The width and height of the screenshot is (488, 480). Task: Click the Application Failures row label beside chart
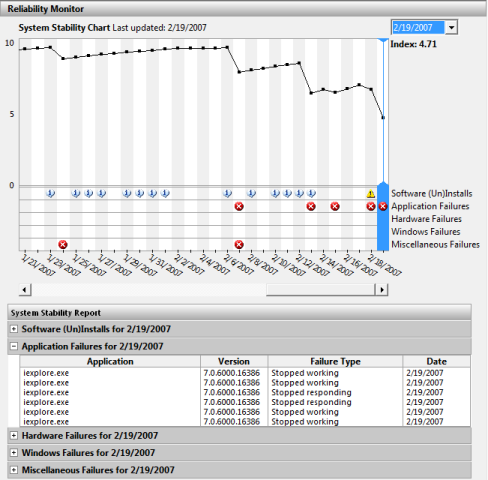coord(430,206)
